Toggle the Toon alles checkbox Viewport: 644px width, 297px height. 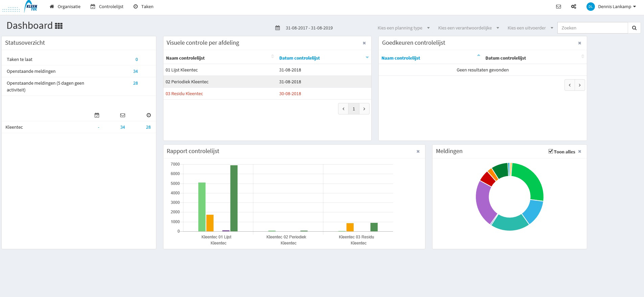[551, 151]
